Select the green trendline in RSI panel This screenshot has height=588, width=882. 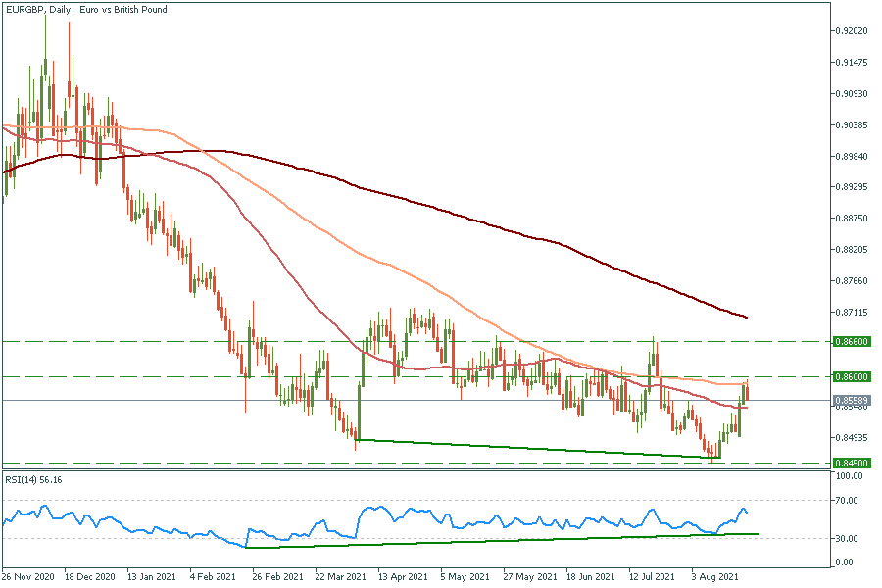coord(490,540)
